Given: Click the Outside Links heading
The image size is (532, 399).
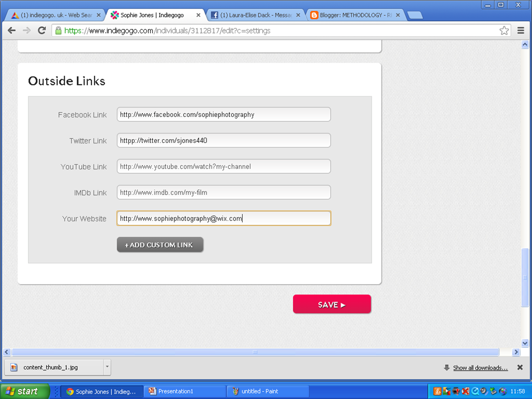Looking at the screenshot, I should [x=66, y=81].
